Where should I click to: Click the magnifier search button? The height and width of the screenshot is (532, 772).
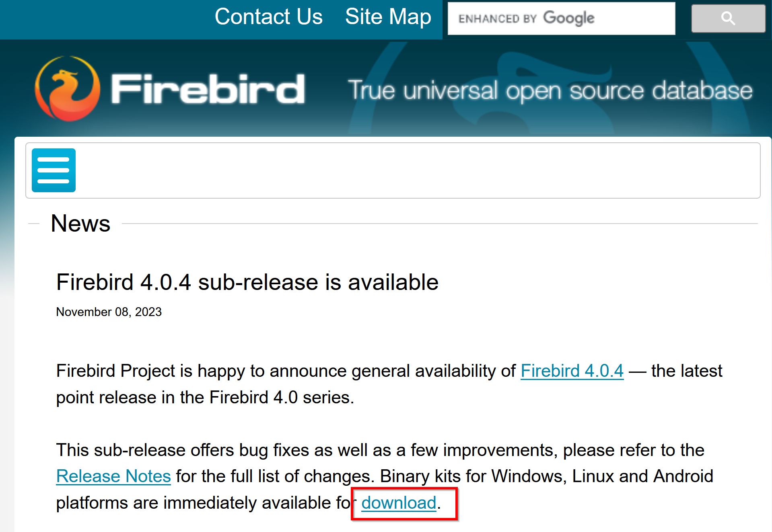click(x=728, y=18)
